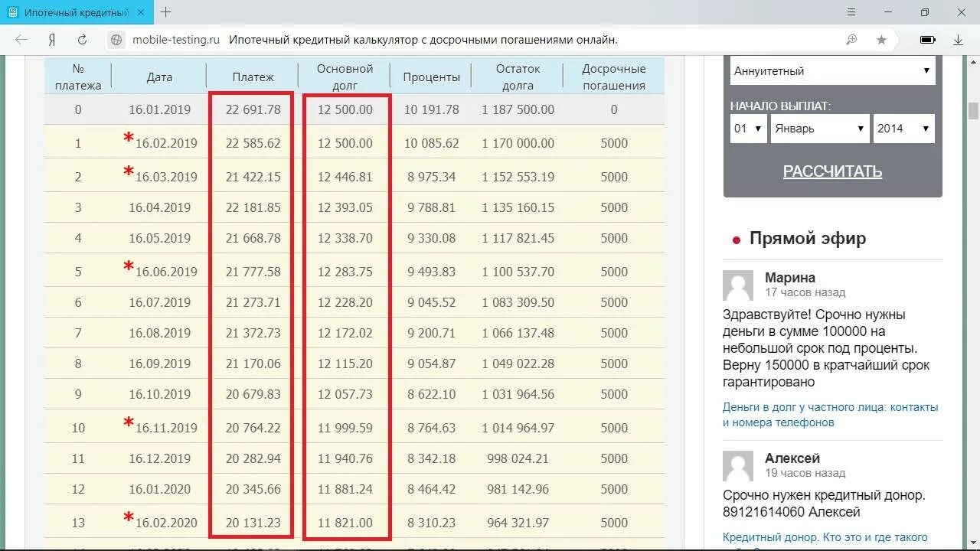Open link Деньги в долг у частного лица
The image size is (980, 551).
point(830,415)
